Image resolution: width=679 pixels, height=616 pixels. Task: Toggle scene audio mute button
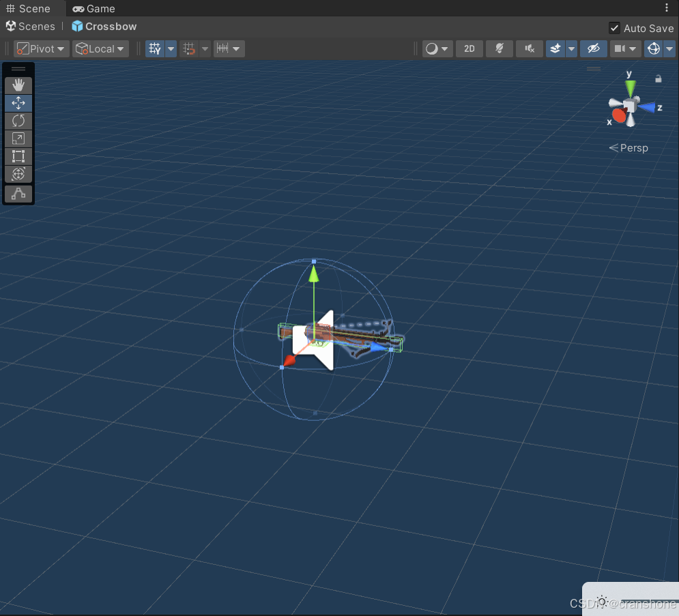530,49
